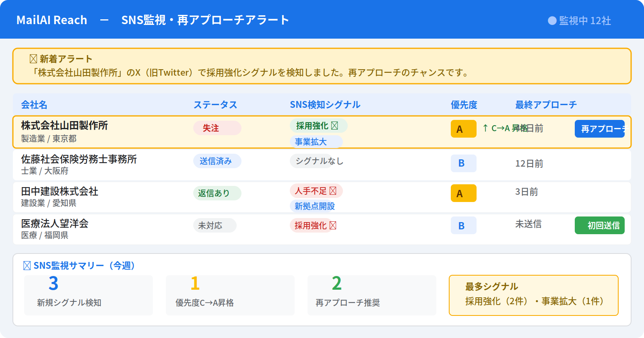Click the 再アプローチ button for 山田製作所
Screen dimensions: 644x338
tap(600, 129)
